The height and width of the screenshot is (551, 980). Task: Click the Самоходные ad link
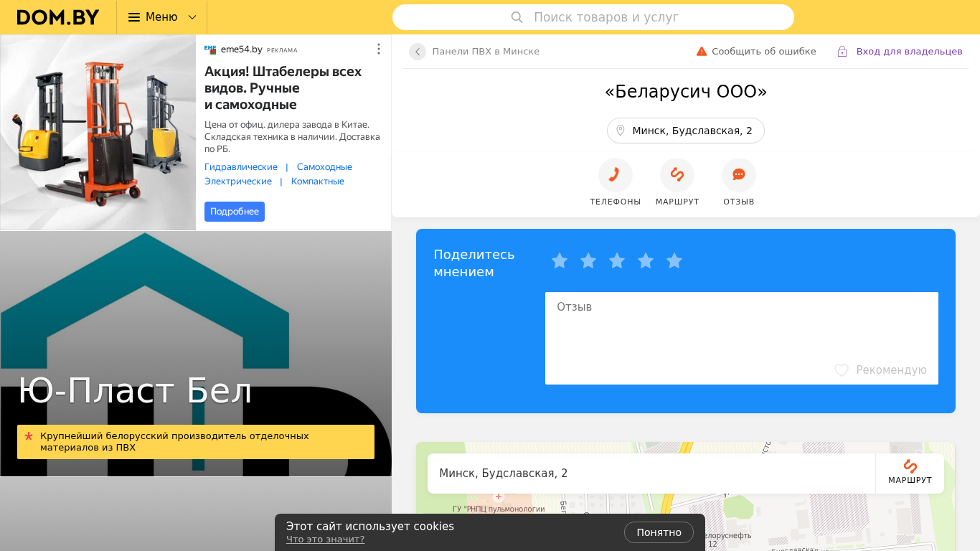[324, 167]
